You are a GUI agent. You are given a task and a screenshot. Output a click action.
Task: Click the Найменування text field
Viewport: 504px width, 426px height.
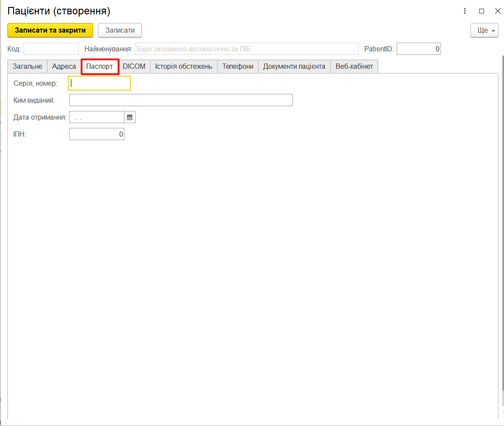point(246,49)
